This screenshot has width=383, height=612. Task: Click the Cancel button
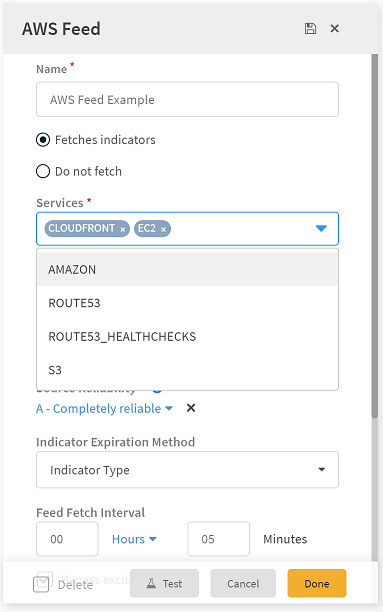click(x=243, y=583)
